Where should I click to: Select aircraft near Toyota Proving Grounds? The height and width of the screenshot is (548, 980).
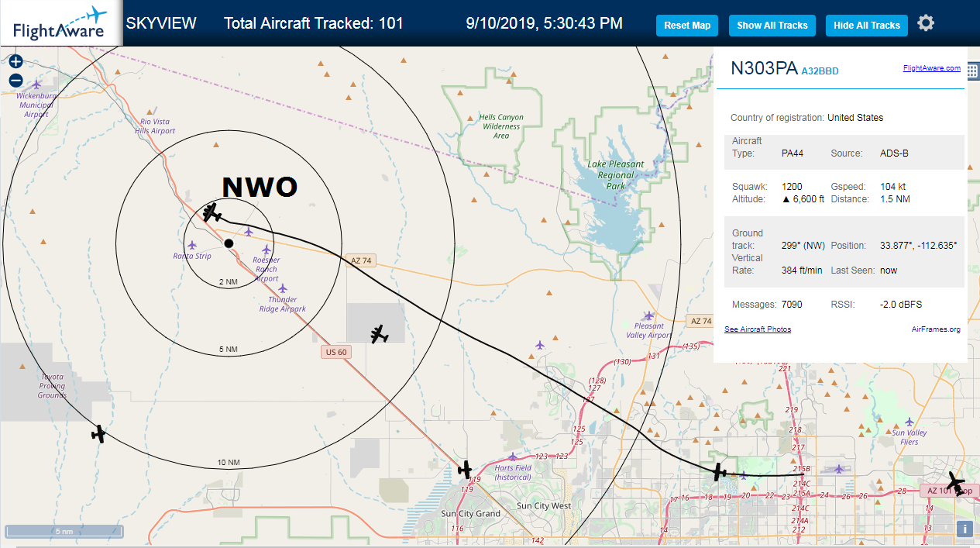pyautogui.click(x=98, y=433)
